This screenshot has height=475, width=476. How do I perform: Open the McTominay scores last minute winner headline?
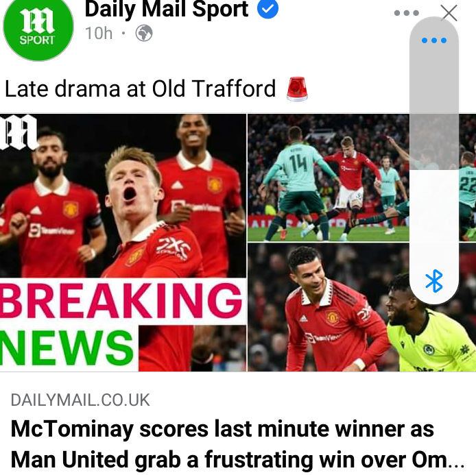coord(237,444)
